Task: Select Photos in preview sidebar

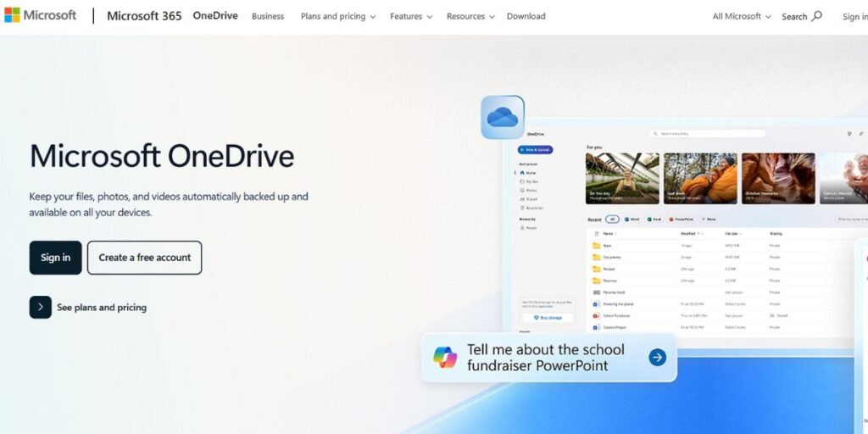Action: (529, 191)
